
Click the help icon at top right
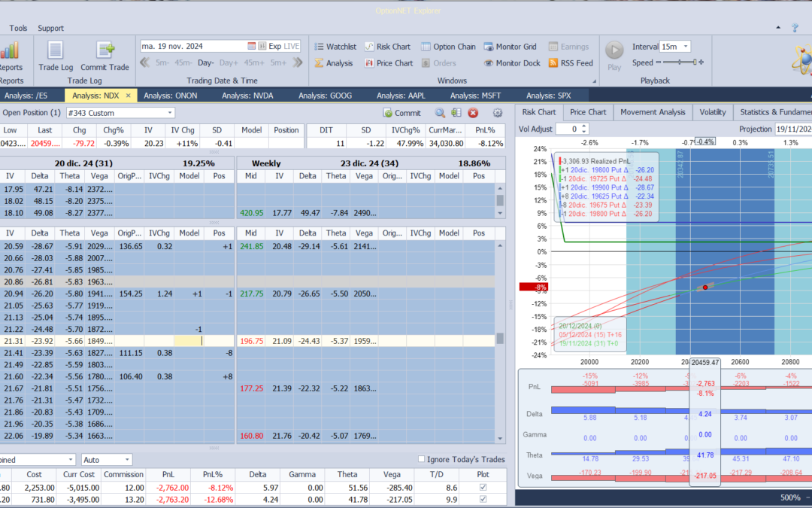[795, 28]
